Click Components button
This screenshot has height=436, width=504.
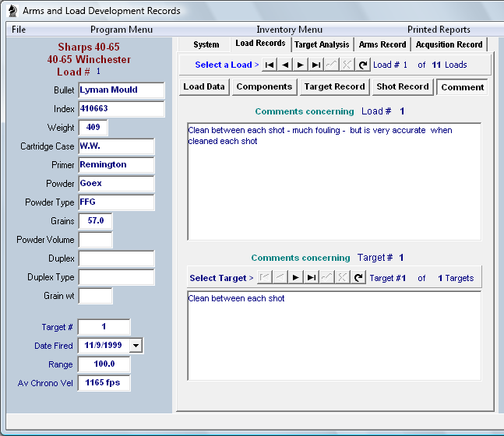click(264, 86)
